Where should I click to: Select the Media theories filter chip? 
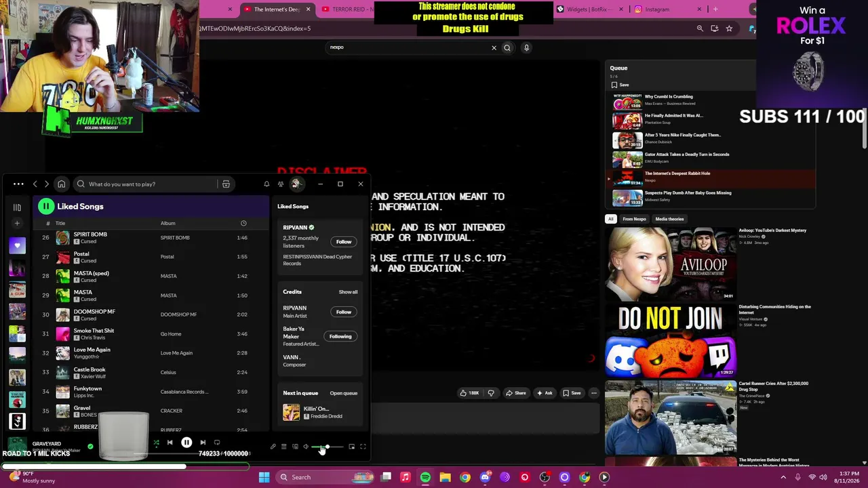click(669, 219)
